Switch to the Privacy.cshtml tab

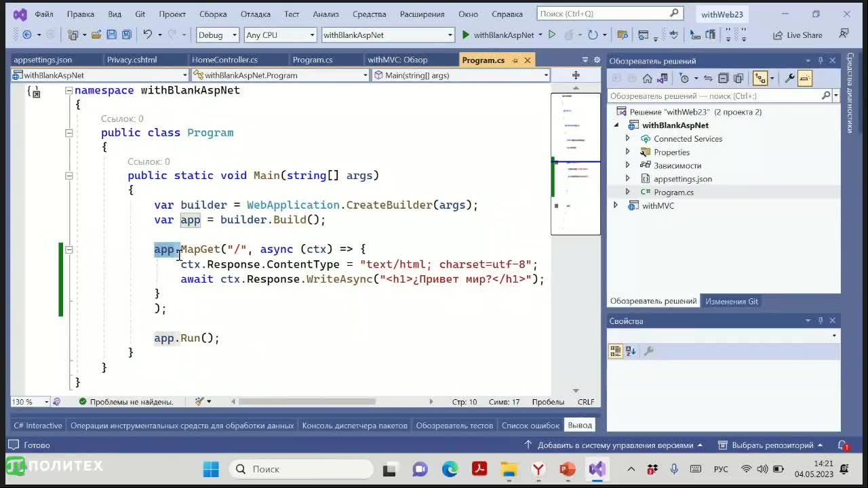[x=132, y=60]
